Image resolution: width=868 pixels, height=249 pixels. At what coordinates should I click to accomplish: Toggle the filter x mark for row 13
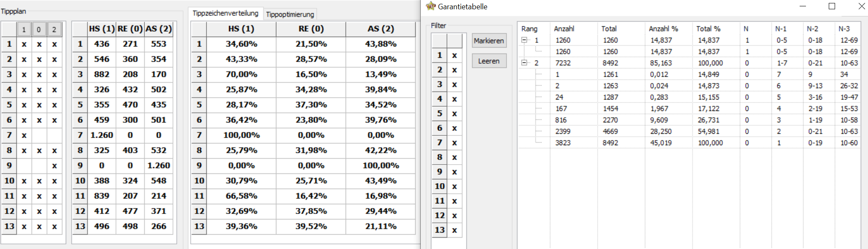pyautogui.click(x=454, y=230)
